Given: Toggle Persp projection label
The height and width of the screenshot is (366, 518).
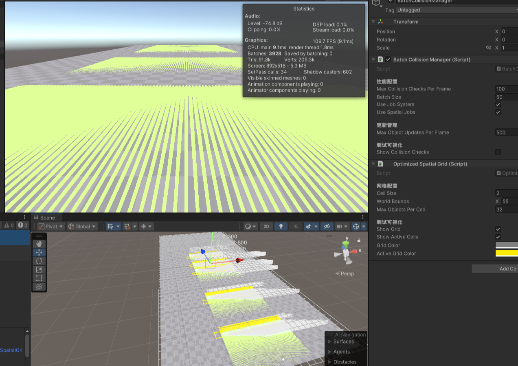Looking at the screenshot, I should (345, 274).
